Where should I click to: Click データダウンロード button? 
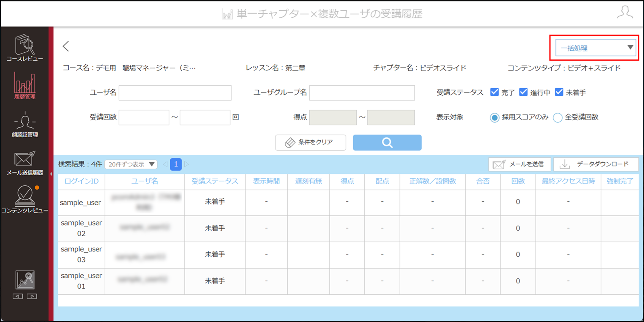(x=596, y=164)
